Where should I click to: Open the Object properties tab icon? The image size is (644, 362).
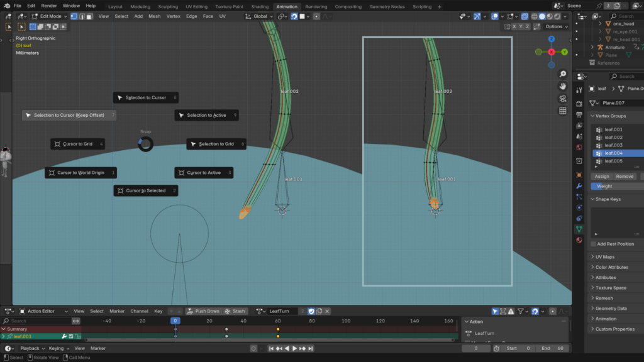click(x=579, y=175)
